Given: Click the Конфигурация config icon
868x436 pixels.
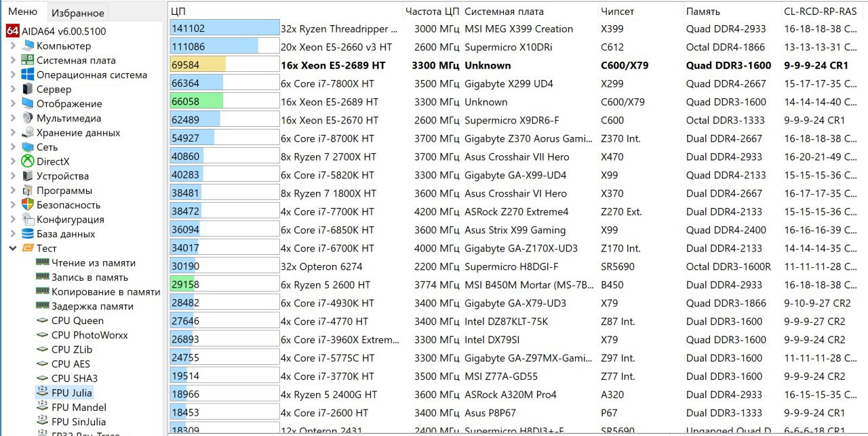Looking at the screenshot, I should (27, 220).
